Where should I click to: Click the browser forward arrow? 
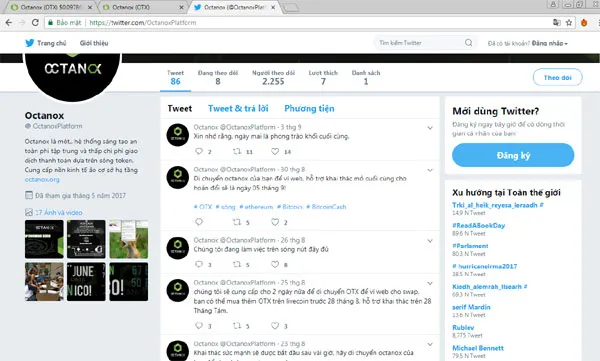coord(22,23)
